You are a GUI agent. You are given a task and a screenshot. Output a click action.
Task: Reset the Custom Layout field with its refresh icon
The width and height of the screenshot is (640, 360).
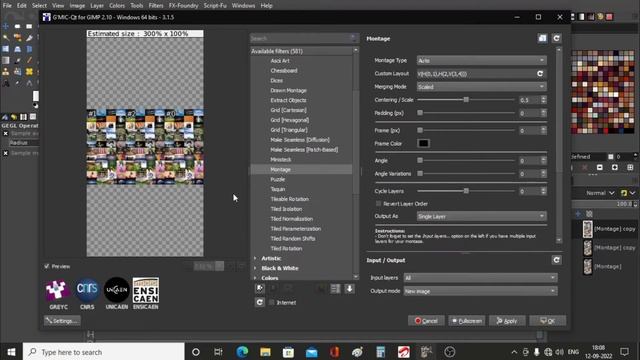540,73
